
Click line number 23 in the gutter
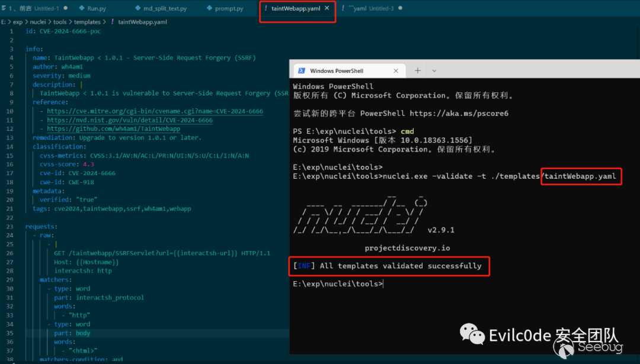[10, 227]
